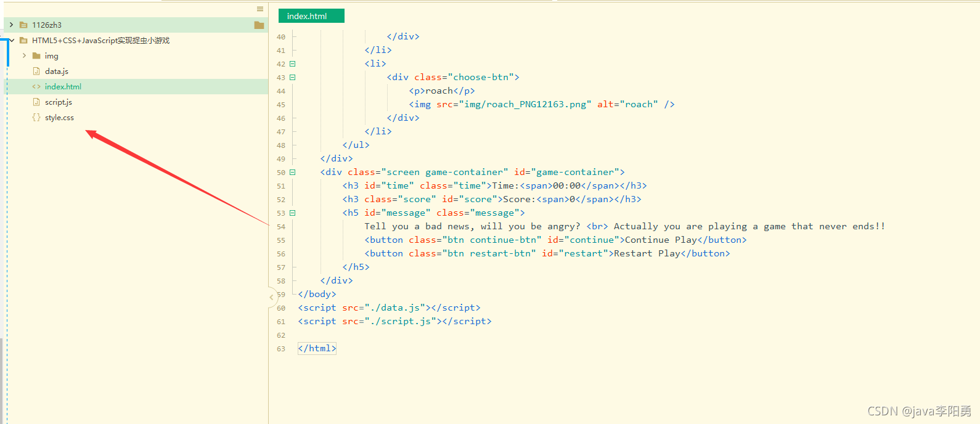
Task: Click the index.html code file icon
Action: (x=36, y=87)
